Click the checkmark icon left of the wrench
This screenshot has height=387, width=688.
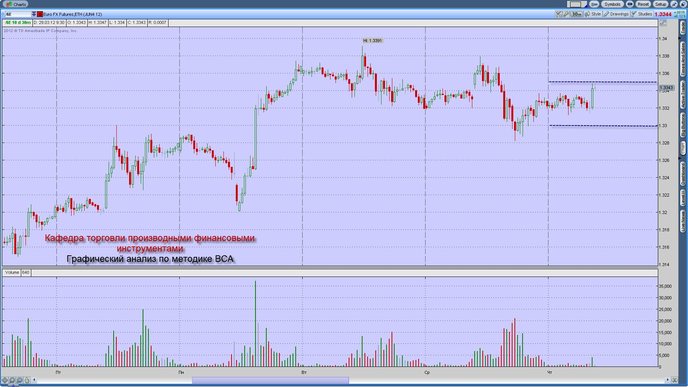coord(559,14)
